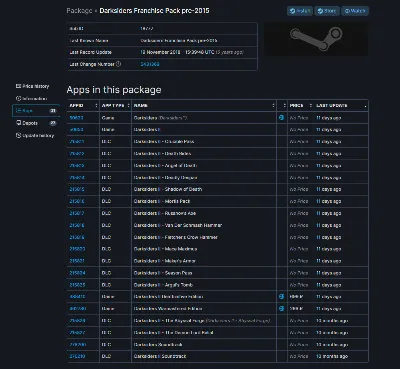Open app ID link for Argul's Tomb row
This screenshot has height=369, width=400.
[77, 285]
